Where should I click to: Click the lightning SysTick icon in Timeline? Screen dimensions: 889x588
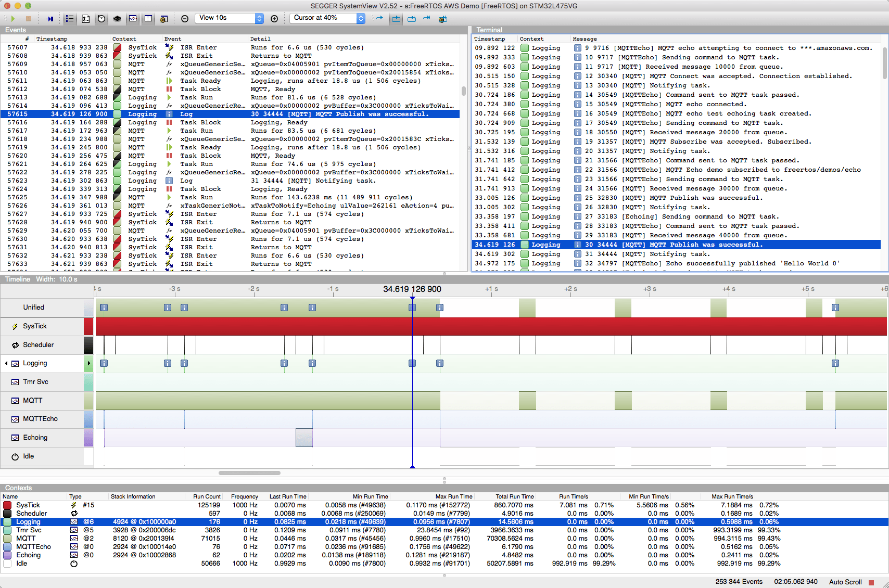click(x=15, y=326)
